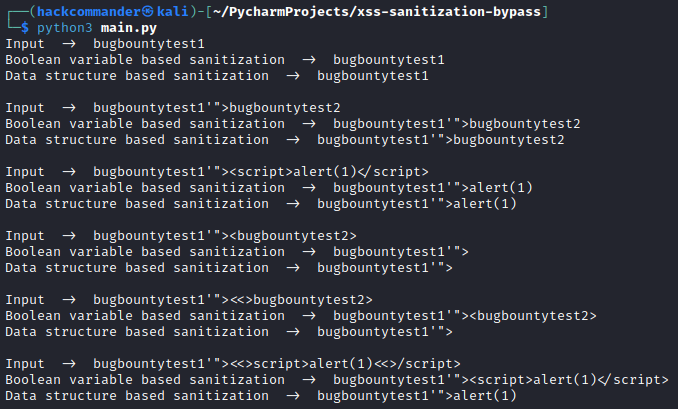Click the input with <<>bugbountytest2>
Image resolution: width=678 pixels, height=409 pixels.
coord(233,300)
